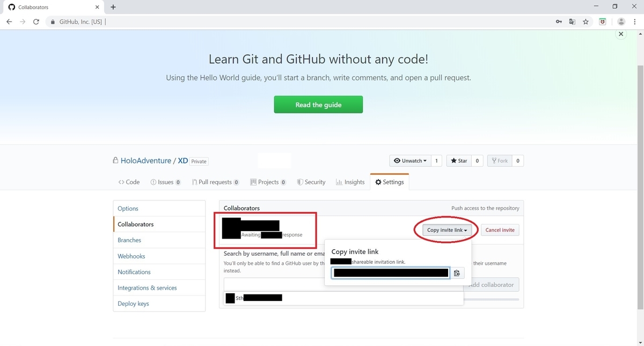Screen dimensions: 644x346
Task: Star the repository
Action: pyautogui.click(x=459, y=161)
